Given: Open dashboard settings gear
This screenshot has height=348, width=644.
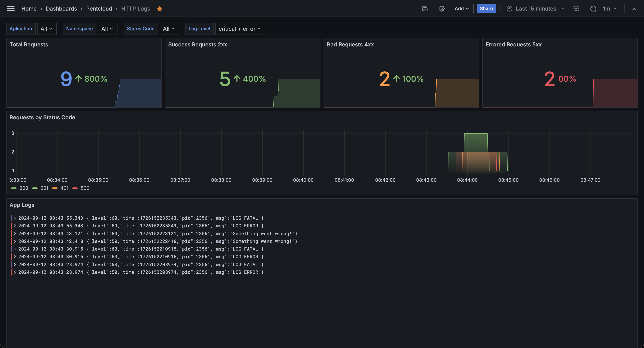Looking at the screenshot, I should (x=441, y=9).
